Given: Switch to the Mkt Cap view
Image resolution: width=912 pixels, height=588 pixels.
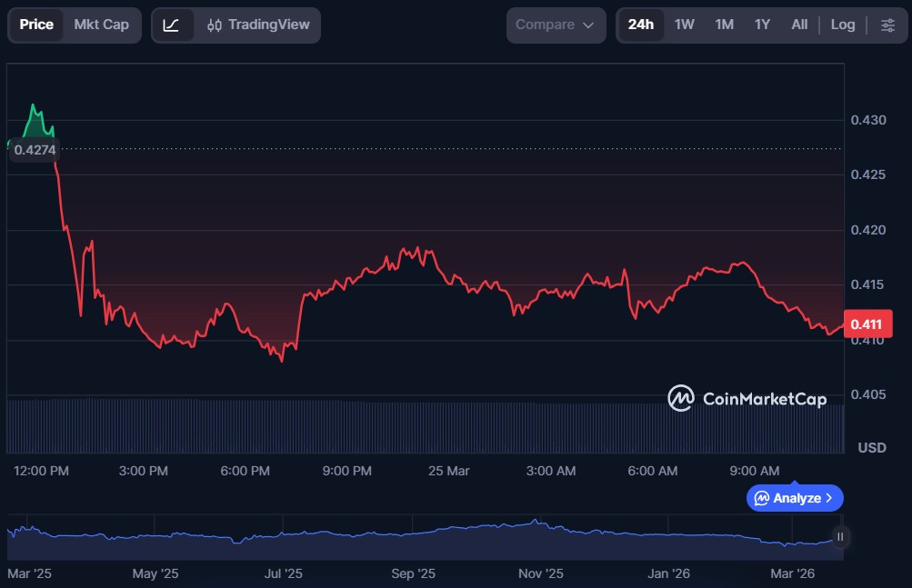Looking at the screenshot, I should [101, 25].
